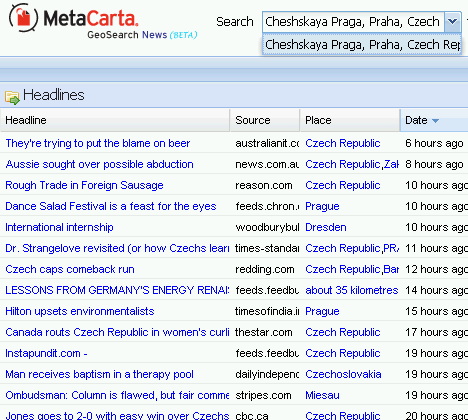Select 'redding.com' source cell

(265, 269)
